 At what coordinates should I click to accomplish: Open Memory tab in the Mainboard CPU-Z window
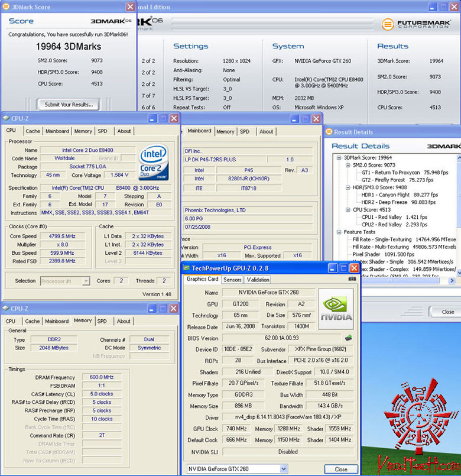pyautogui.click(x=225, y=131)
